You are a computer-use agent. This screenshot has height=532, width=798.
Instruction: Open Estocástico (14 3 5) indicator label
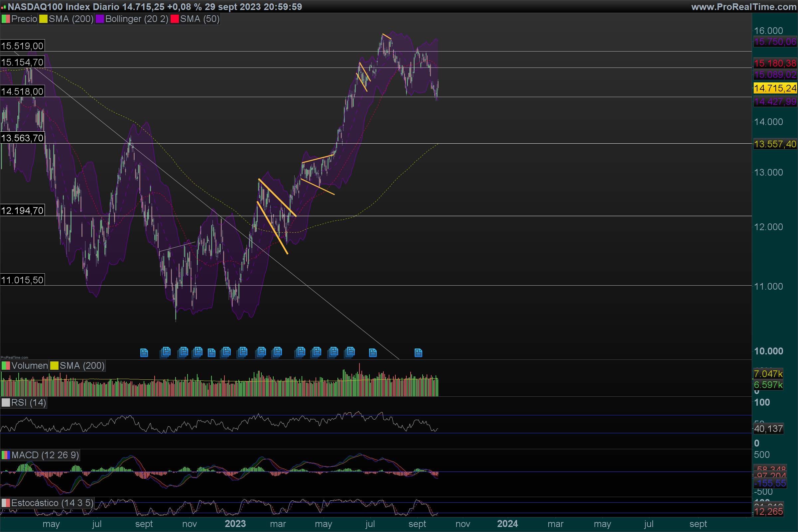coord(52,503)
